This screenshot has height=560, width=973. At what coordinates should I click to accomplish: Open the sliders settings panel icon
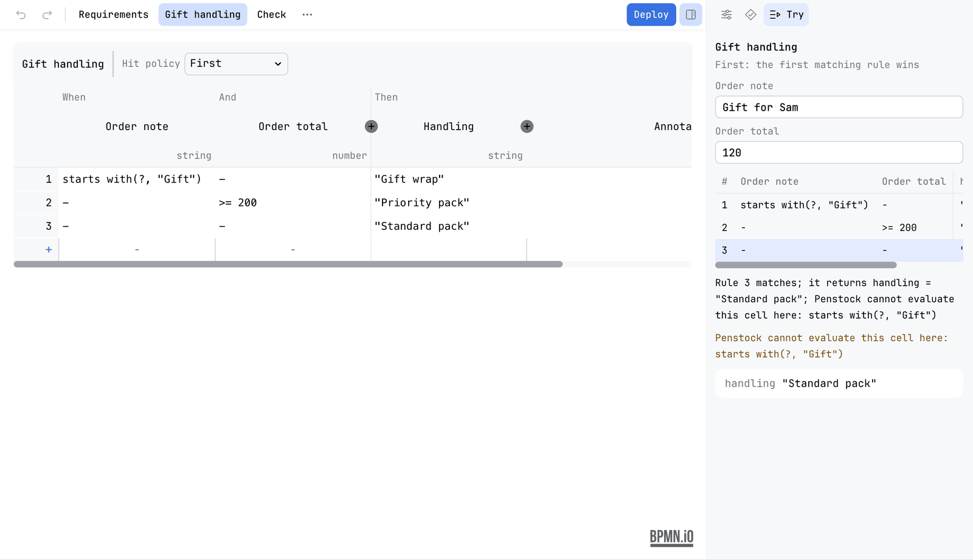point(726,15)
